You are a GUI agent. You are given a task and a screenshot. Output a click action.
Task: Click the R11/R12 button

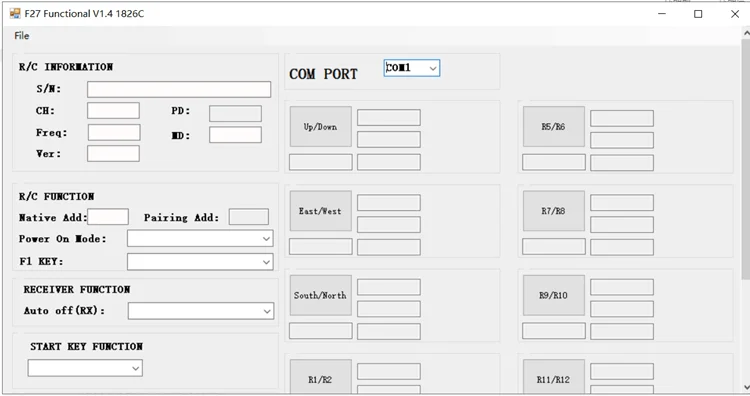[x=553, y=377]
